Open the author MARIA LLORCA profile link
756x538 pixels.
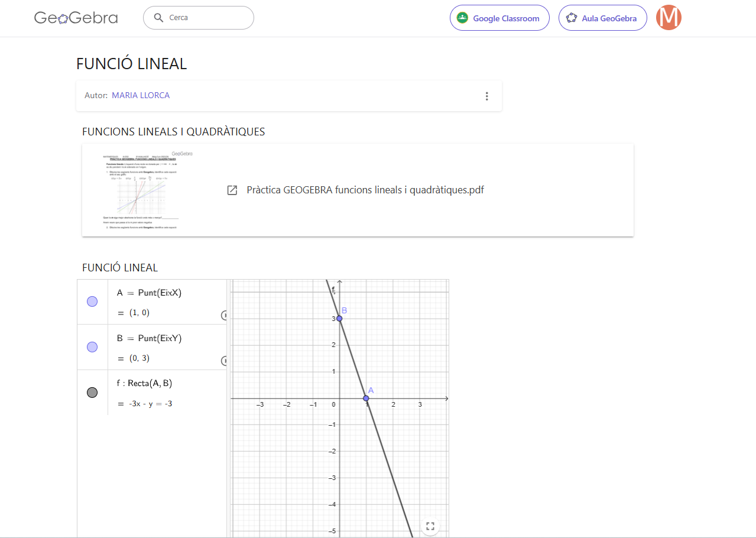click(x=141, y=96)
